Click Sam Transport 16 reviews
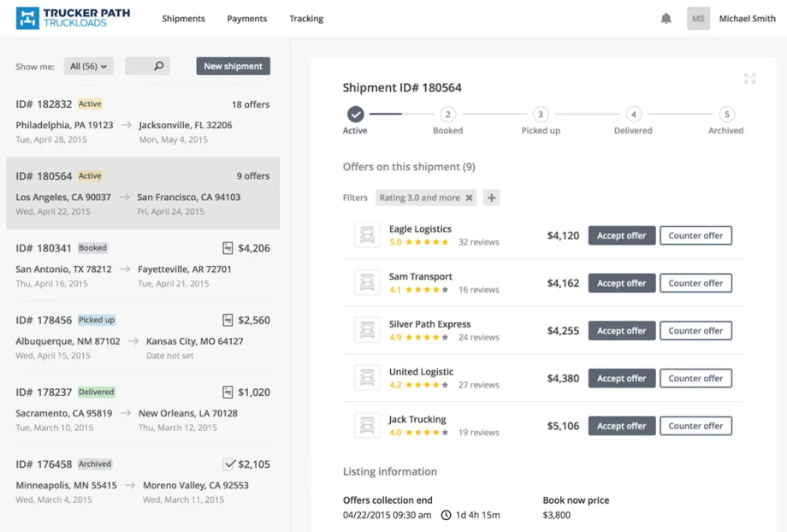The width and height of the screenshot is (787, 532). pyautogui.click(x=479, y=290)
